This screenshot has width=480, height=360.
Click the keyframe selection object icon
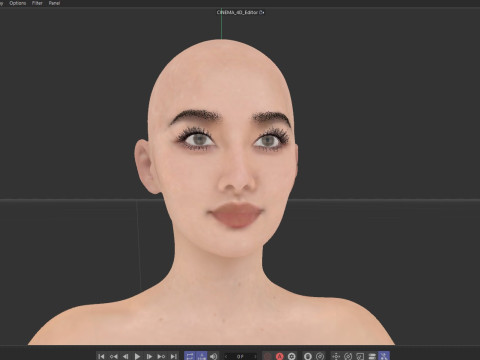(x=308, y=356)
